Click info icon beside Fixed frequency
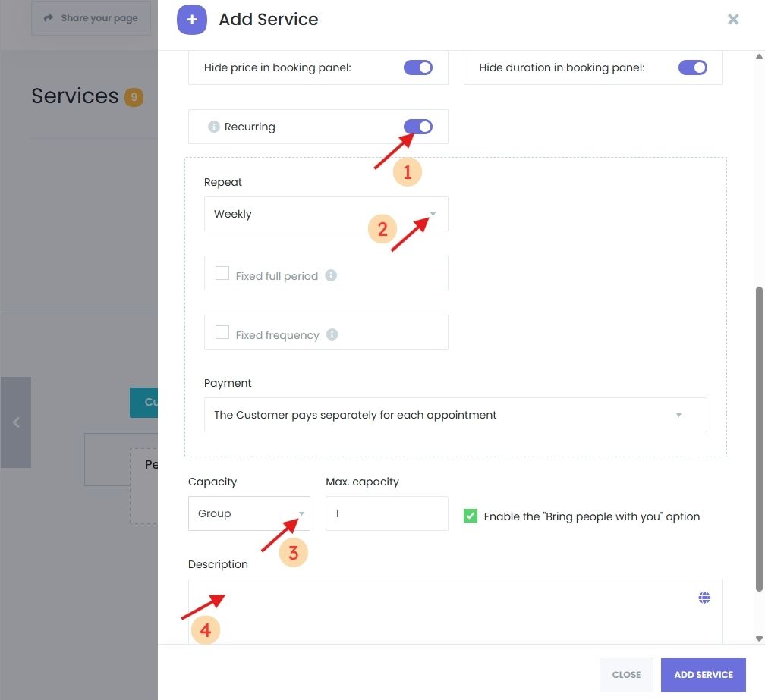This screenshot has height=700, width=765. click(x=332, y=334)
